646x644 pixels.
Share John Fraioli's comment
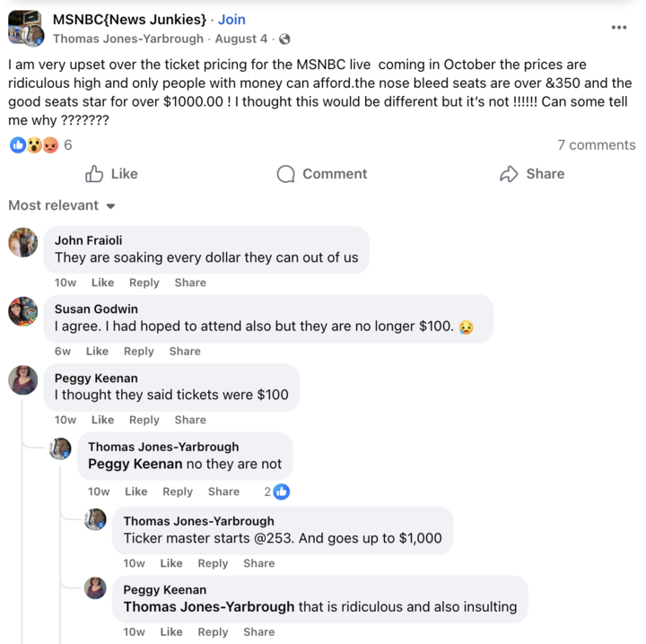(x=190, y=283)
